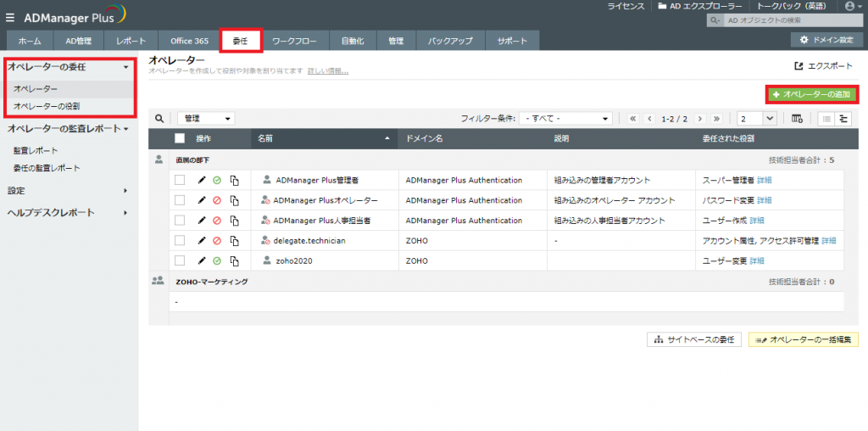The width and height of the screenshot is (868, 431).
Task: Open the column settings icon
Action: coord(797,119)
